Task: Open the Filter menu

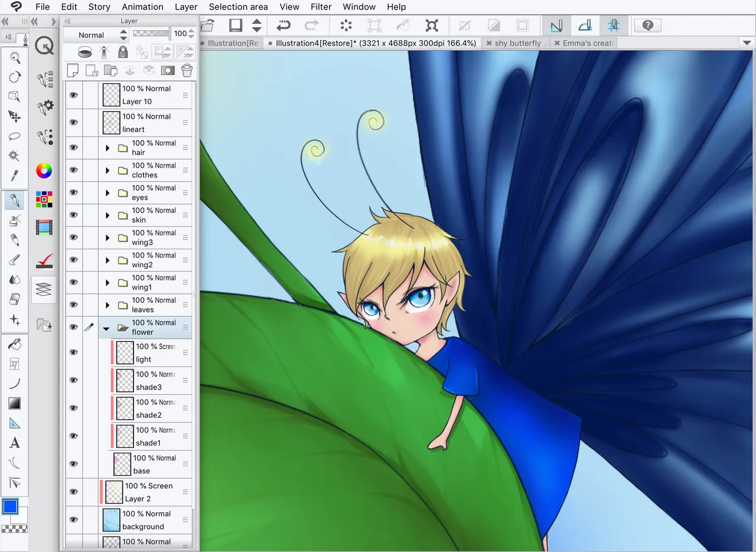Action: point(321,7)
